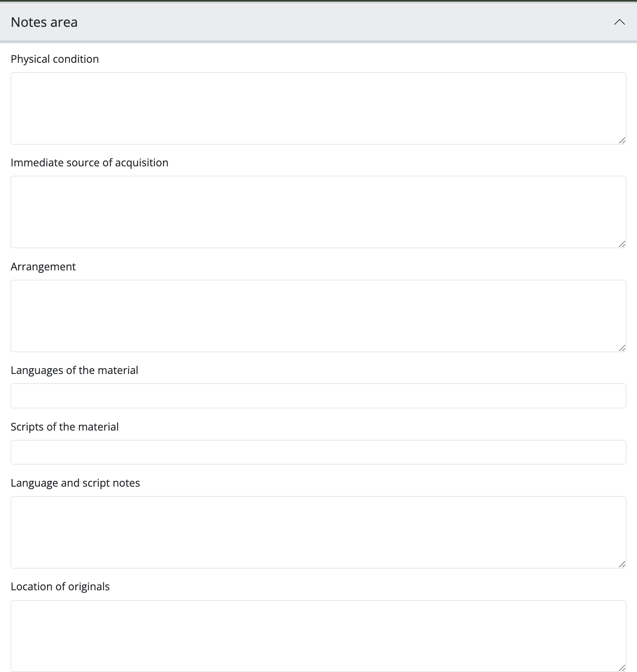Image resolution: width=637 pixels, height=672 pixels.
Task: Click the Scripts of the material label
Action: point(65,427)
